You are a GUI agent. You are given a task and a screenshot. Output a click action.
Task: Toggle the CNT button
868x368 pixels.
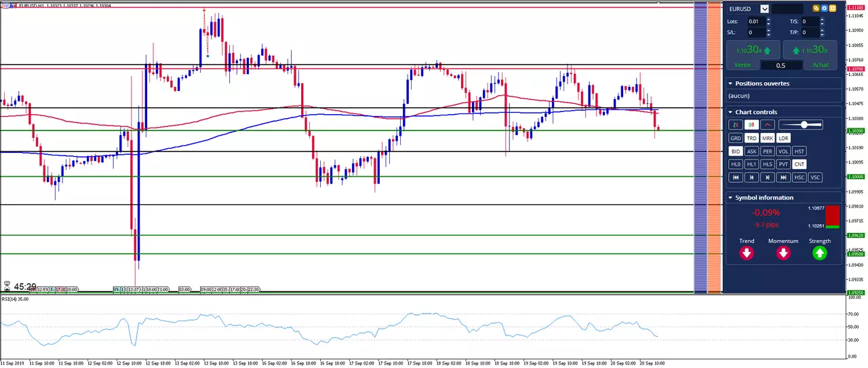800,164
